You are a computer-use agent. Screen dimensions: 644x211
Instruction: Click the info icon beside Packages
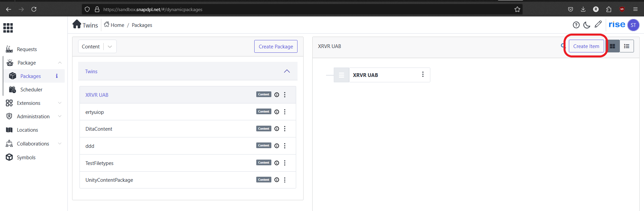click(x=57, y=76)
